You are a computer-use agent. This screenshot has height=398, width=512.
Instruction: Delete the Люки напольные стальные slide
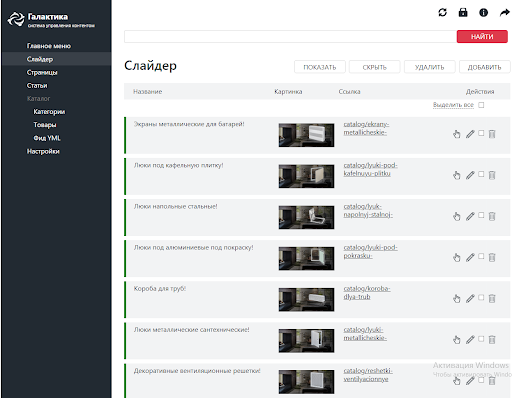492,216
